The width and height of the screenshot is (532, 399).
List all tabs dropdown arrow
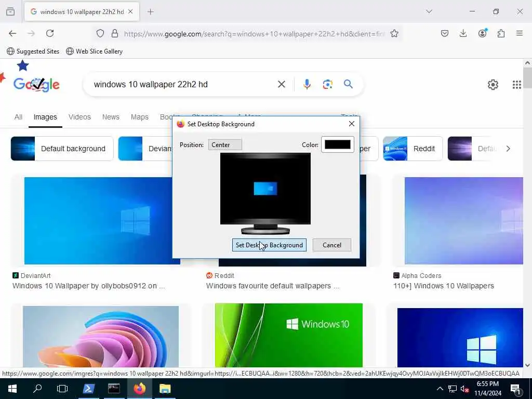[x=429, y=11]
